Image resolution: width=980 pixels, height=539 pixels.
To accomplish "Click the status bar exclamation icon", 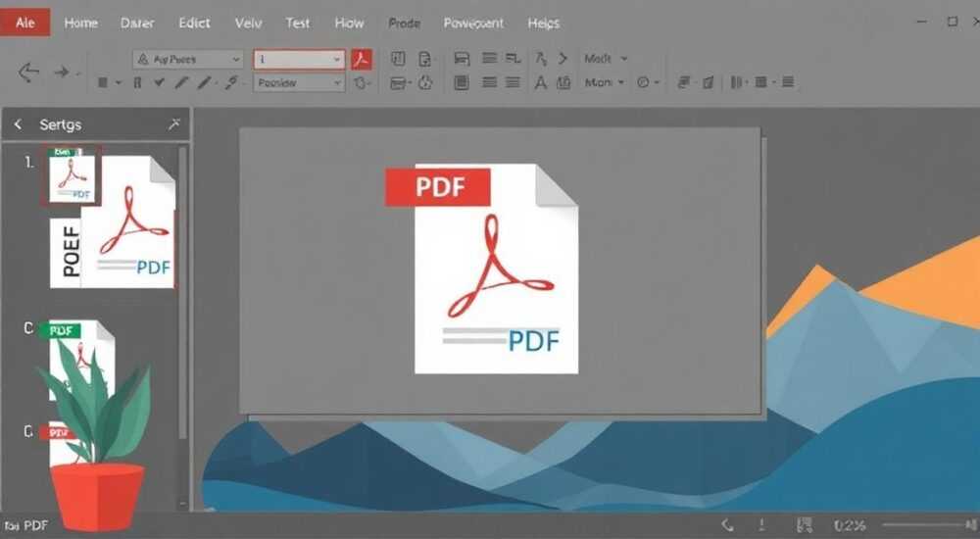I will pyautogui.click(x=761, y=525).
